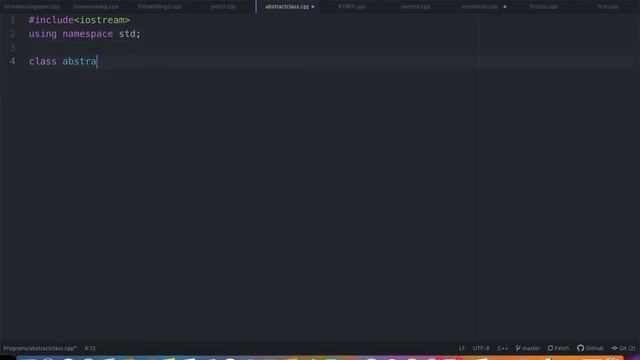Click the Fetch button in status bar

pyautogui.click(x=558, y=348)
